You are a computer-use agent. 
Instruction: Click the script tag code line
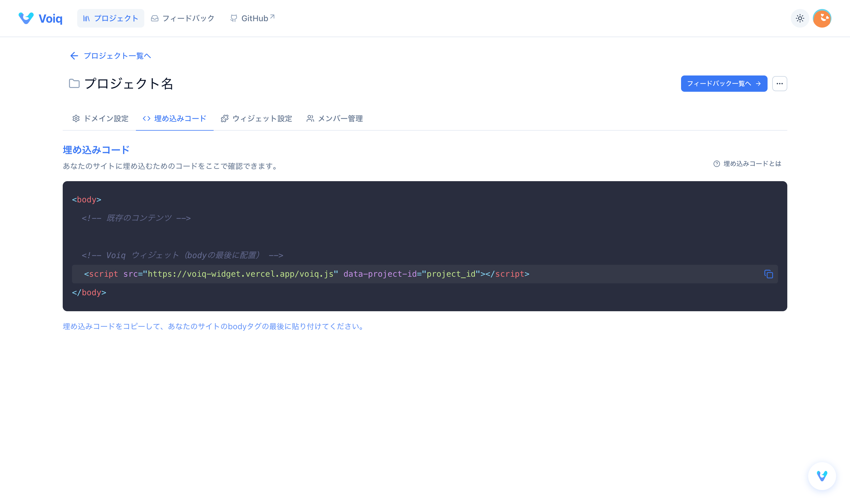[306, 274]
